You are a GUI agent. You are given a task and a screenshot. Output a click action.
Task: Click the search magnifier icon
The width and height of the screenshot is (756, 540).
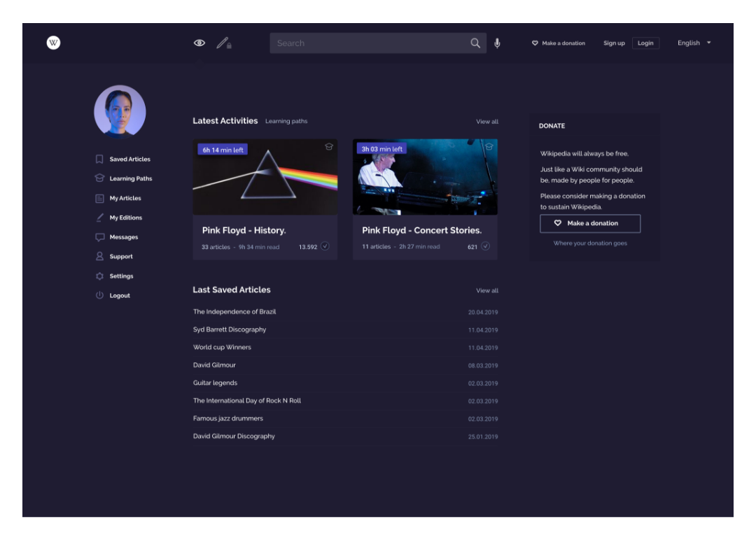point(475,43)
